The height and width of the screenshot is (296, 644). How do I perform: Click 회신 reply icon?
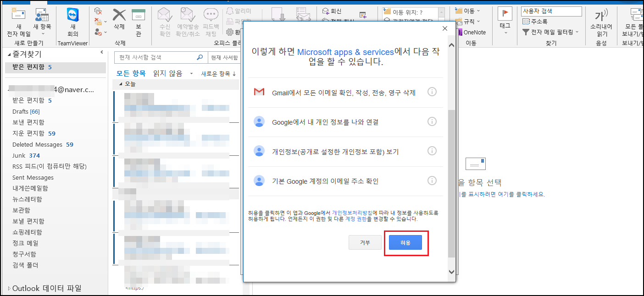[x=332, y=11]
